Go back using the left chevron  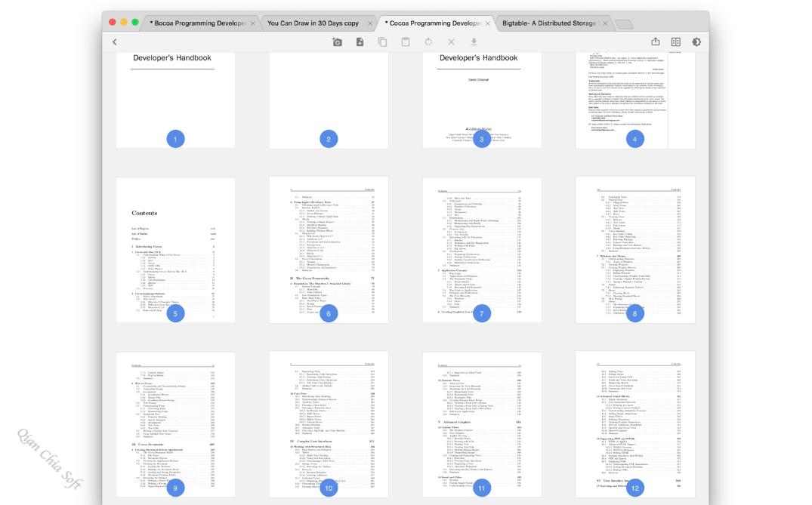(x=115, y=42)
